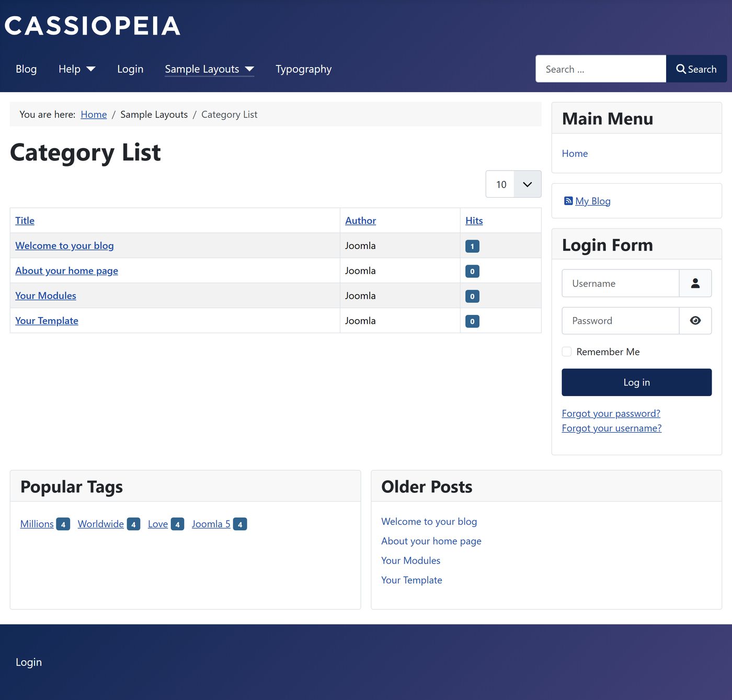Sort table by Author column

coord(360,220)
